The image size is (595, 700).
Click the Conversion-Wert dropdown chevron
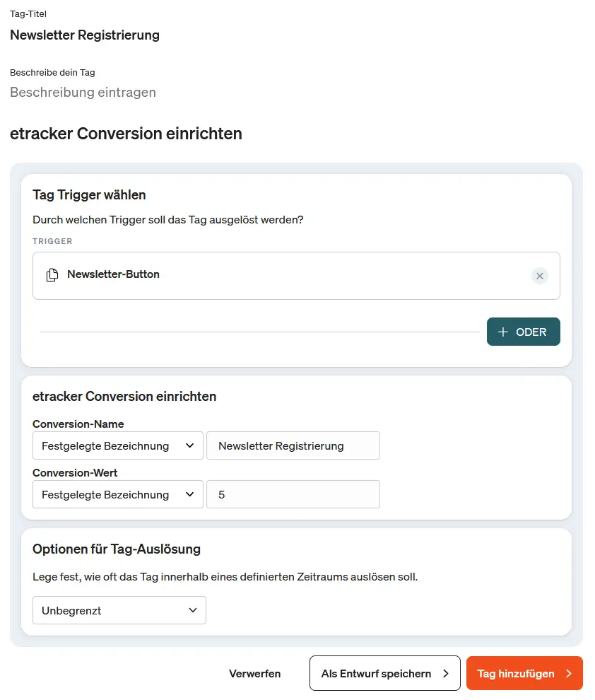(189, 494)
